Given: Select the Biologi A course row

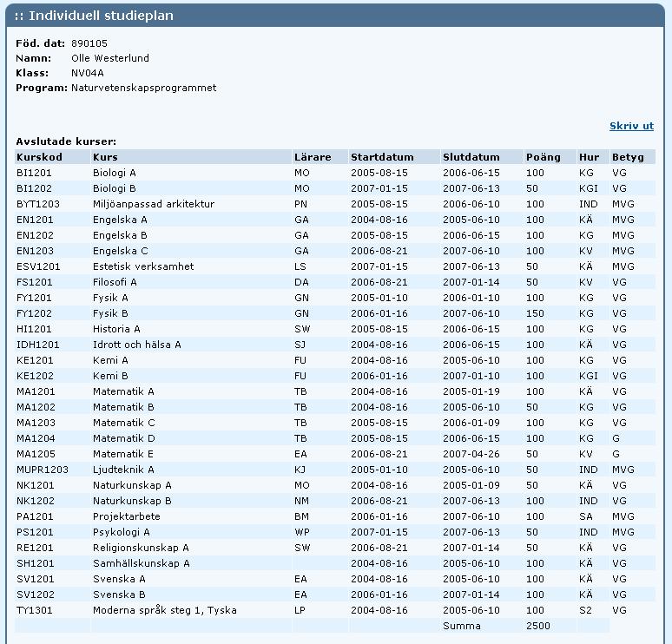Looking at the screenshot, I should 335,173.
